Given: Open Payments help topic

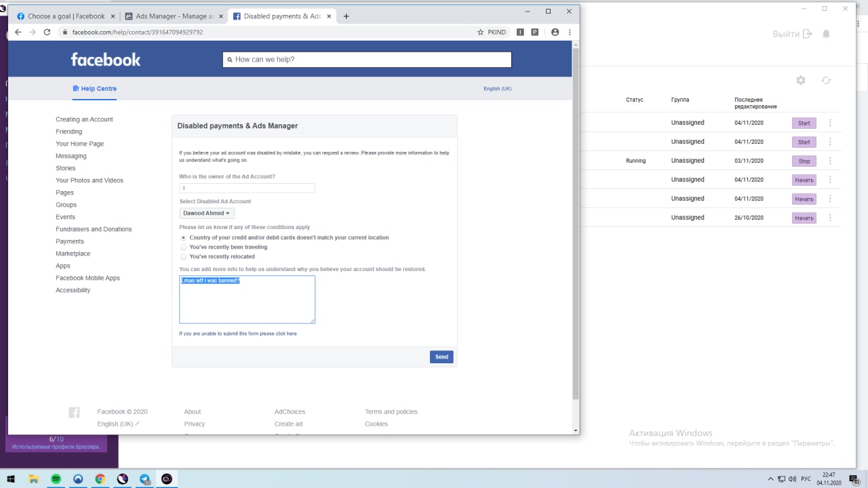Looking at the screenshot, I should pos(70,241).
